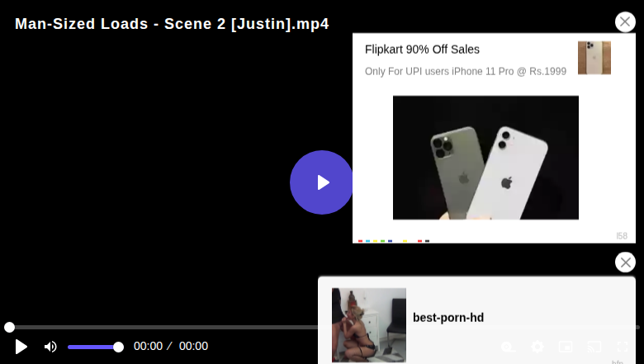644x364 pixels.
Task: Open the player settings gear
Action: (x=537, y=347)
